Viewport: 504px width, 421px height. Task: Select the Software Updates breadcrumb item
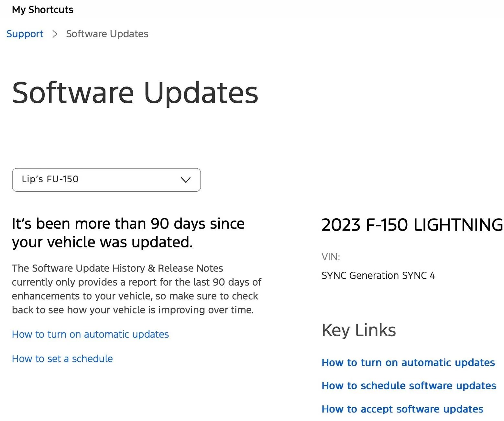click(x=107, y=34)
